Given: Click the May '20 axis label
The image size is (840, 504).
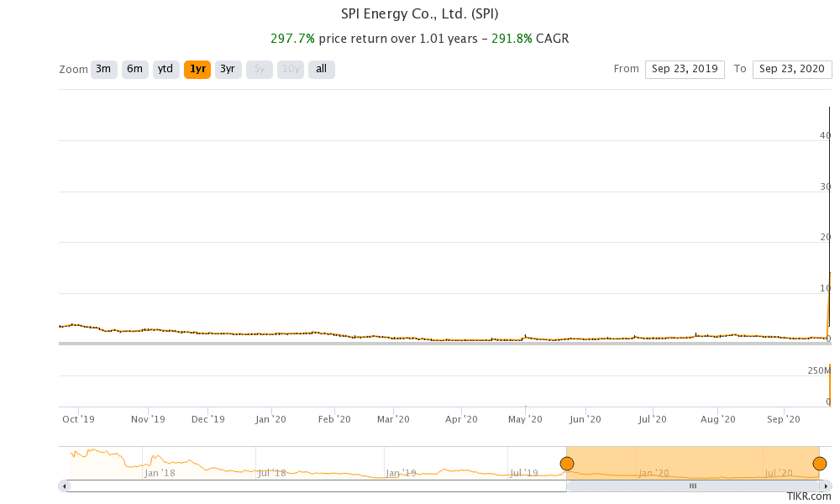Looking at the screenshot, I should [x=525, y=419].
